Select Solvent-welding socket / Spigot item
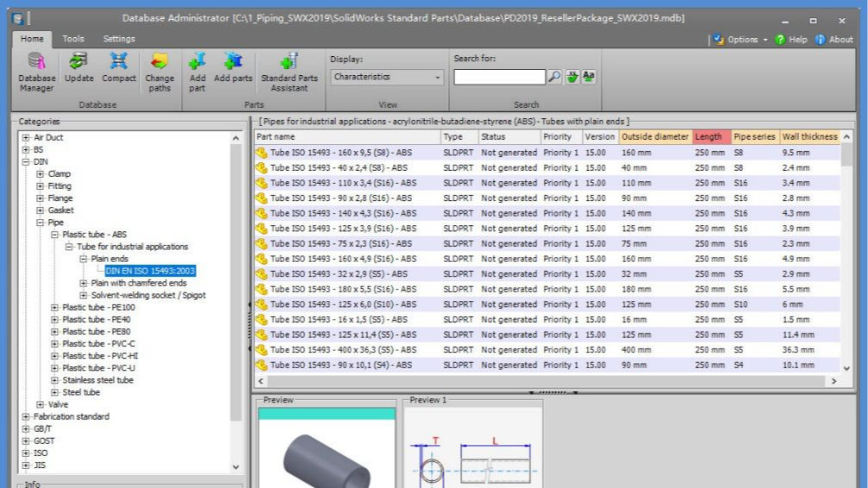 tap(148, 295)
